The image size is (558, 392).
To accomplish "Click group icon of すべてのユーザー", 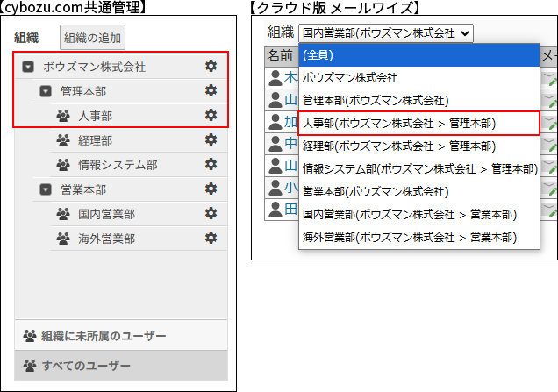I will (30, 366).
